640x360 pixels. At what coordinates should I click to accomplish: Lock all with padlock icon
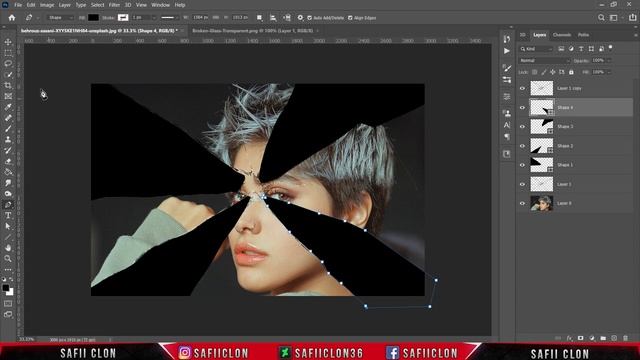click(x=571, y=72)
